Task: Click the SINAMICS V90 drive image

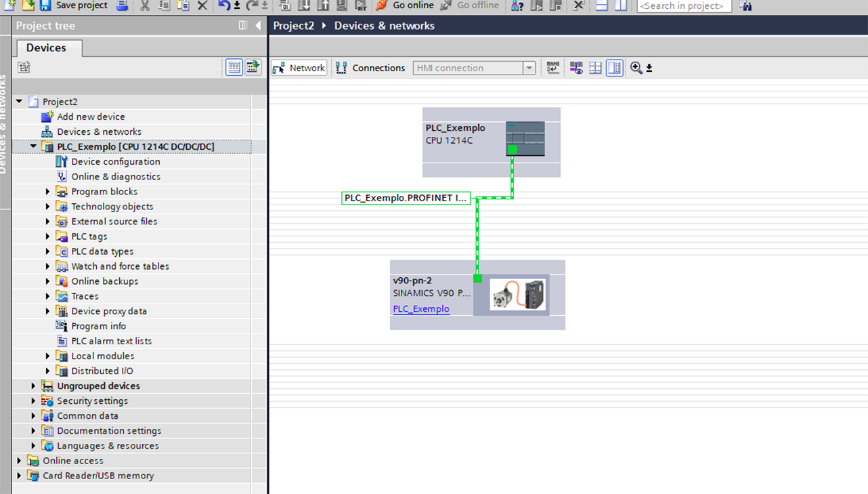Action: click(x=518, y=295)
